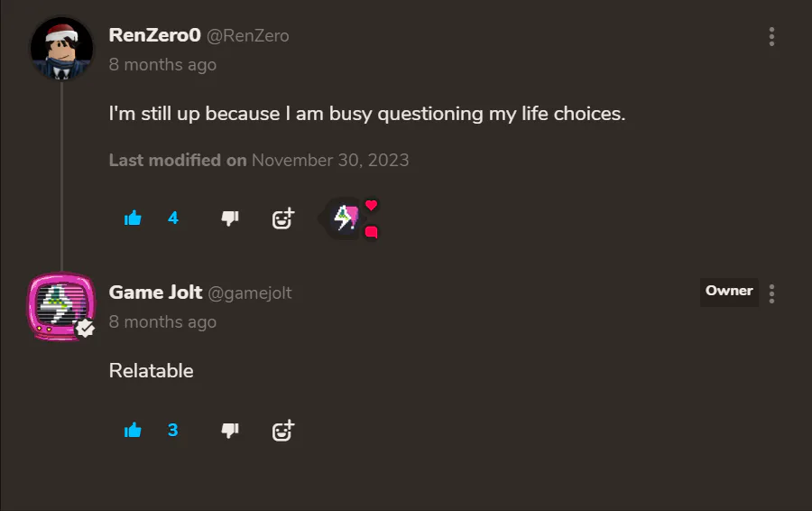Open the @gamejolt username handle
Image resolution: width=812 pixels, height=511 pixels.
(250, 293)
